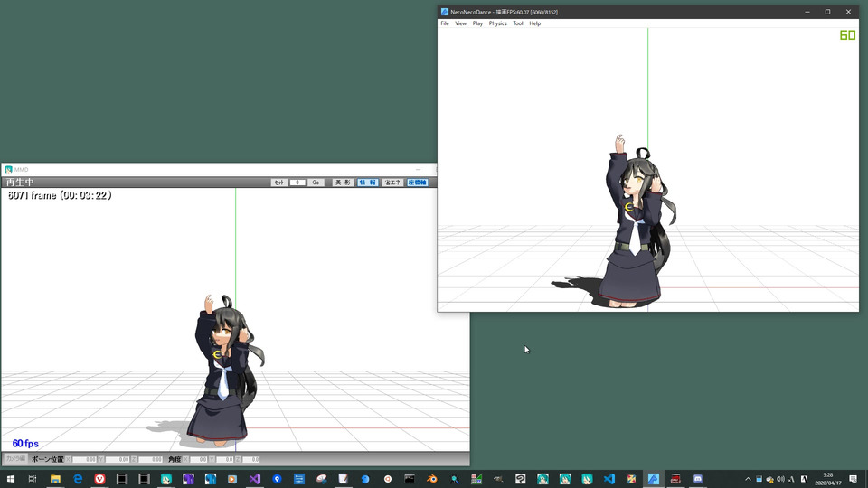
Task: Click the 6071 frame (00:03:22) readout
Action: pos(60,195)
